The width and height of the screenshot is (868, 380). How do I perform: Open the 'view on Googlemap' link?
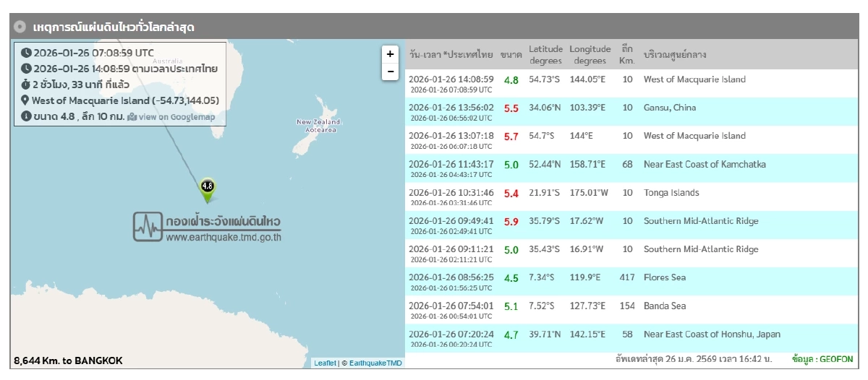176,116
